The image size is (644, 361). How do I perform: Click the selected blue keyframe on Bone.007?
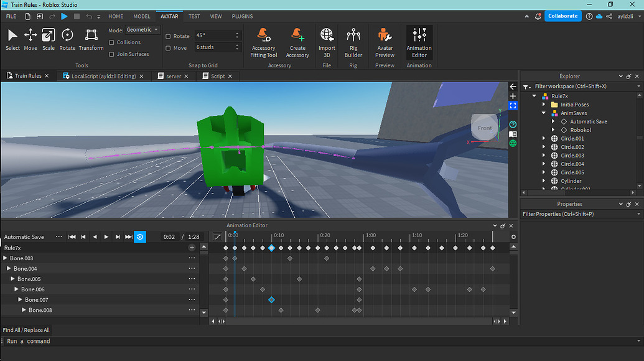click(271, 300)
